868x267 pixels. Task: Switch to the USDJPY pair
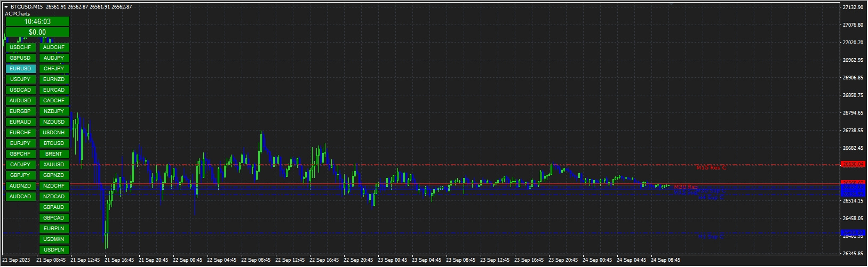point(21,79)
